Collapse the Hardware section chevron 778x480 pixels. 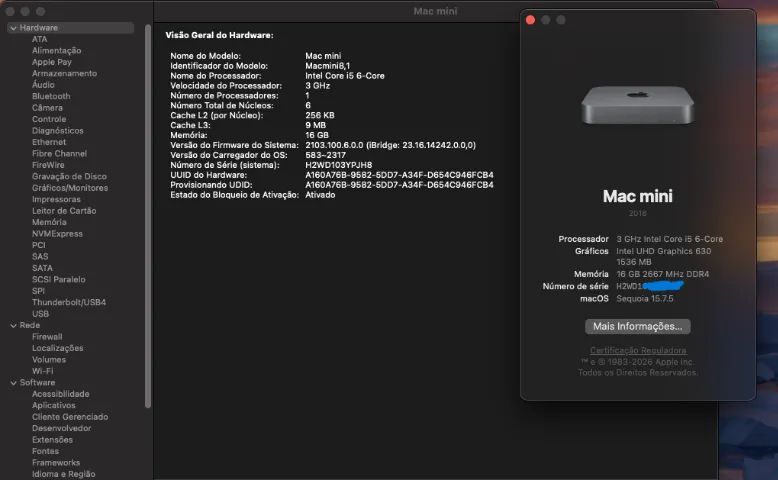(x=13, y=28)
